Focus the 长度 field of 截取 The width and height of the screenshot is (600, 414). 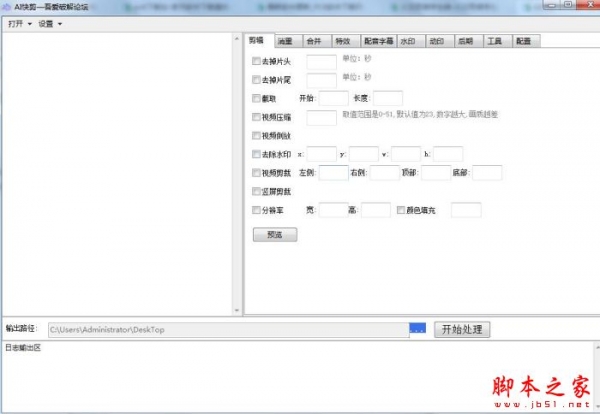(x=388, y=98)
